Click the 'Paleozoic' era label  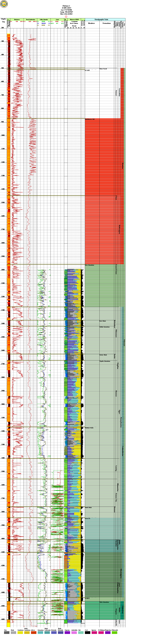tap(125, 342)
